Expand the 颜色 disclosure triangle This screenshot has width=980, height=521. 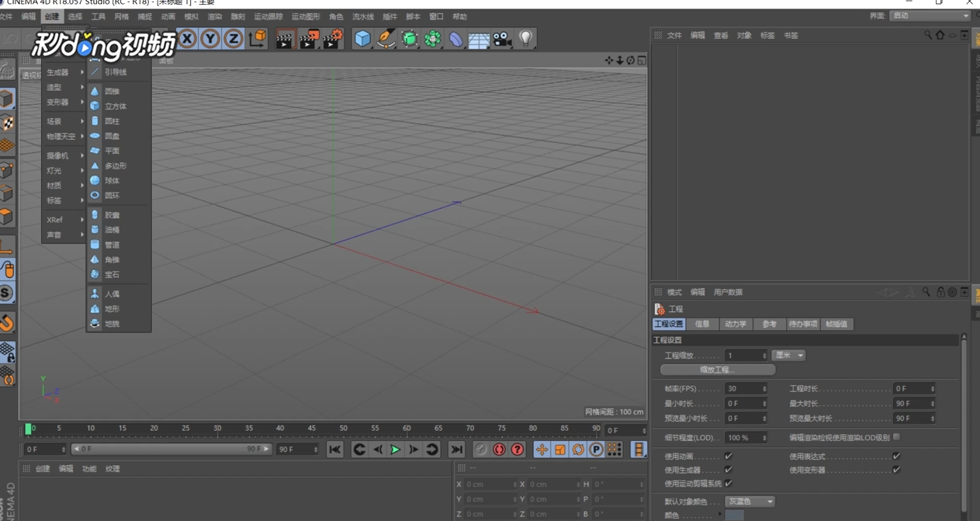(719, 514)
